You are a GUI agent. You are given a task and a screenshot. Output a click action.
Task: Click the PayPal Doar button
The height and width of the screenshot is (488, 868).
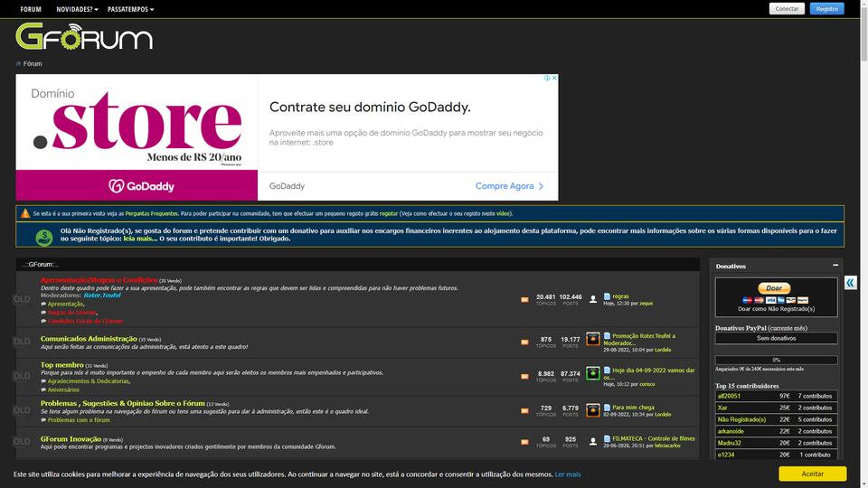774,287
